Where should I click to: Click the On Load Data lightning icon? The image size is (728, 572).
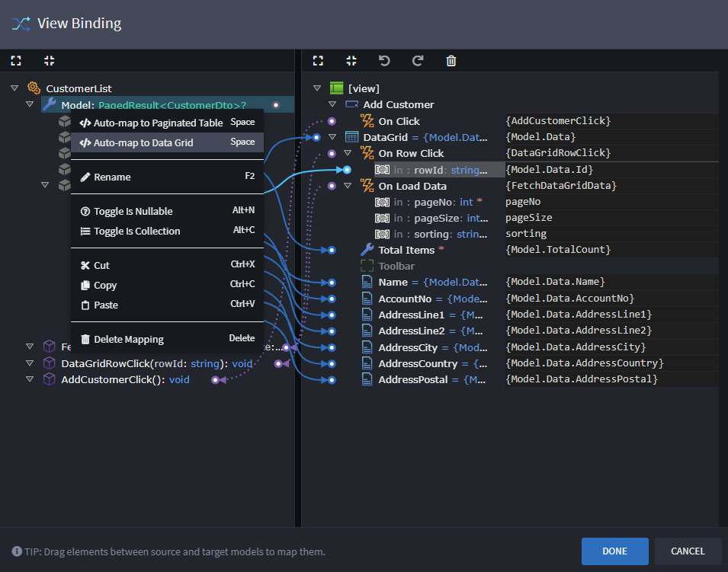(x=367, y=186)
